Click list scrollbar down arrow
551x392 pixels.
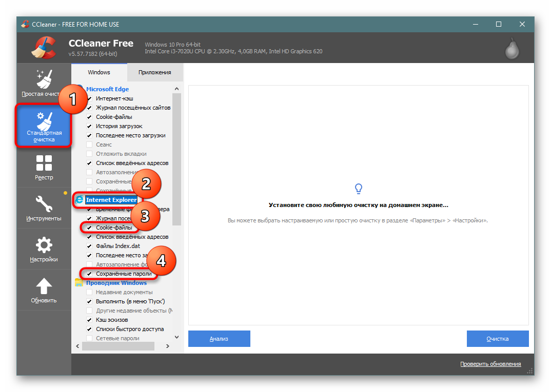(177, 337)
